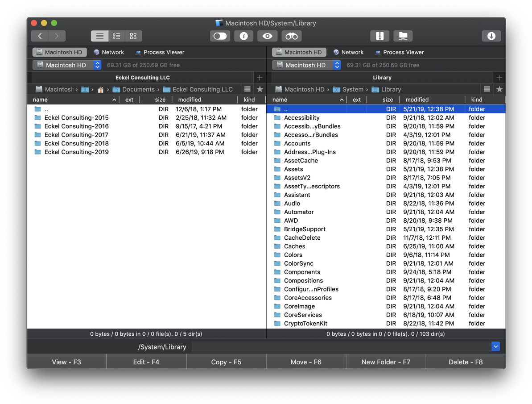532x404 pixels.
Task: Open left panel history list icon
Action: [247, 89]
